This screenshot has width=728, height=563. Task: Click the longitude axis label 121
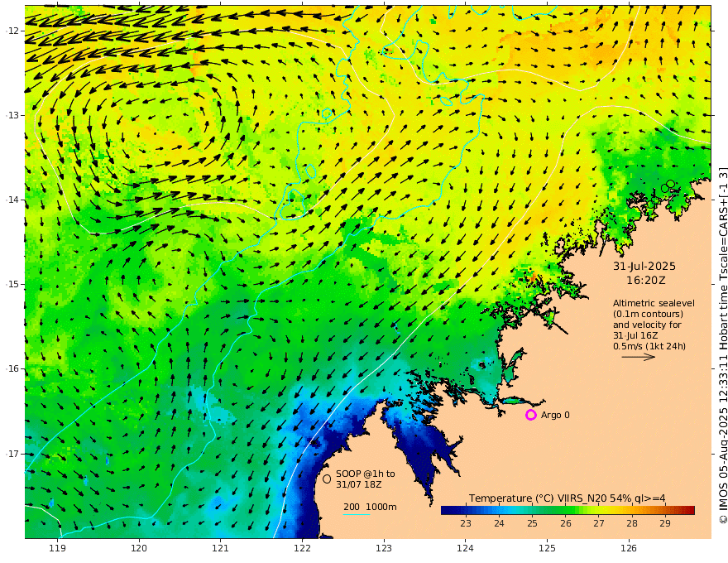point(221,548)
